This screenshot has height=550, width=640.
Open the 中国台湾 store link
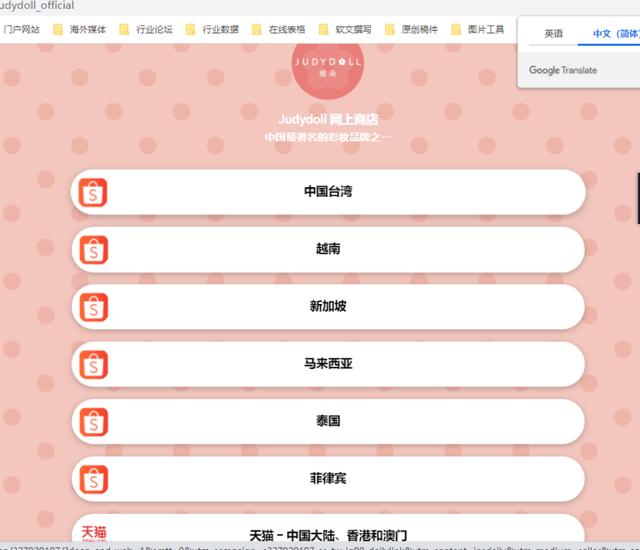(x=328, y=192)
